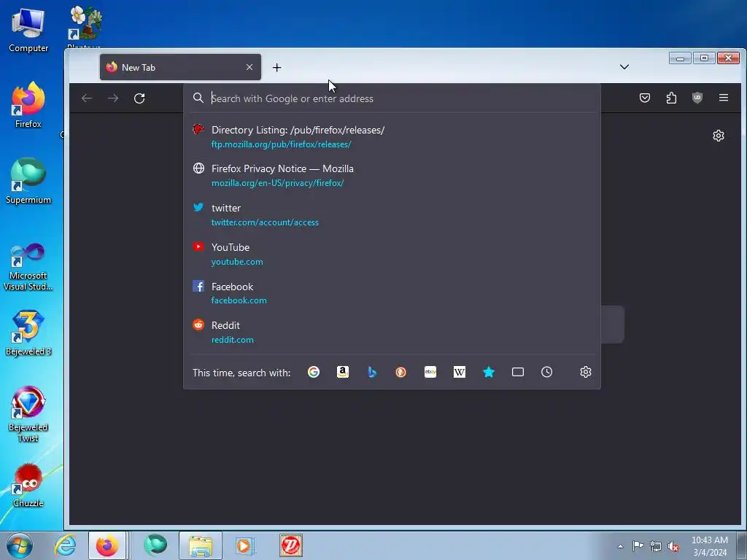Open the YouTube suggestion entry
The width and height of the screenshot is (747, 560).
[x=392, y=254]
